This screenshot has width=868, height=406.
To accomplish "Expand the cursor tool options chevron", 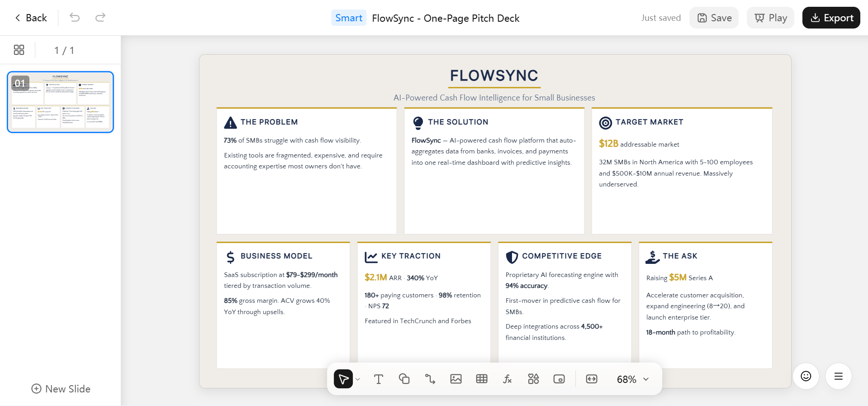I will 358,379.
